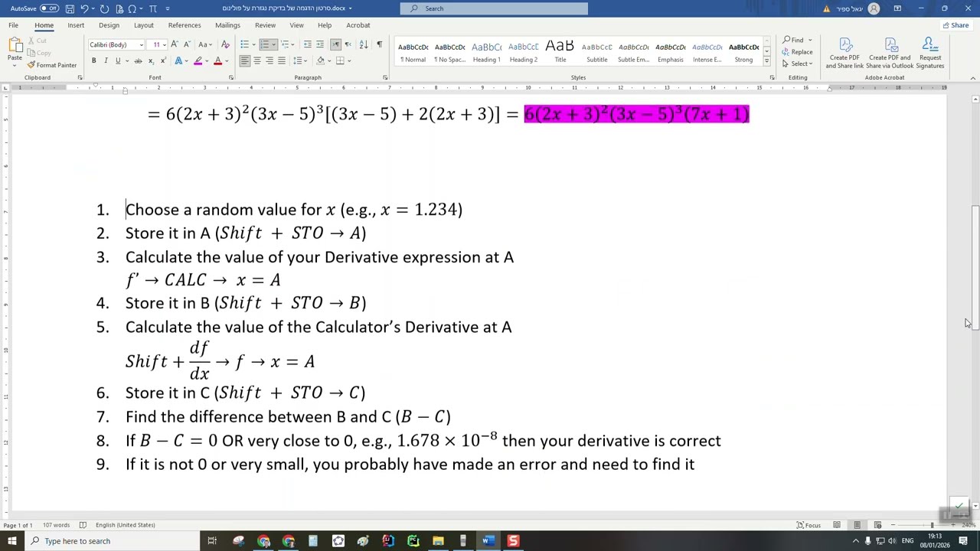The image size is (980, 551).
Task: Switch to the Layout tab
Action: pyautogui.click(x=144, y=25)
